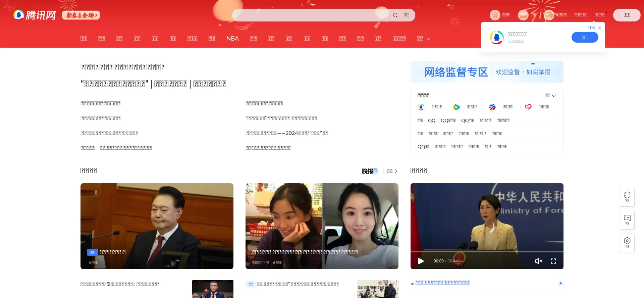The height and width of the screenshot is (298, 644).
Task: Open the 新春主会场 banner badge
Action: pos(81,15)
